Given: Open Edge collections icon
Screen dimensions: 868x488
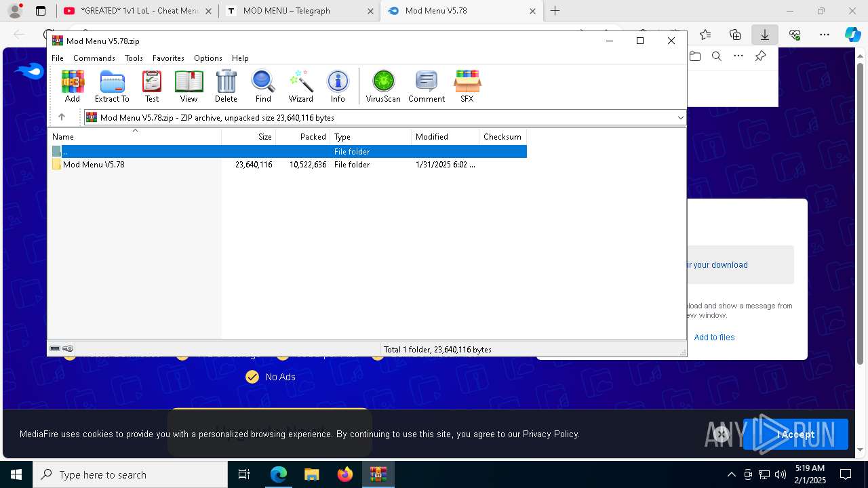Looking at the screenshot, I should [735, 35].
